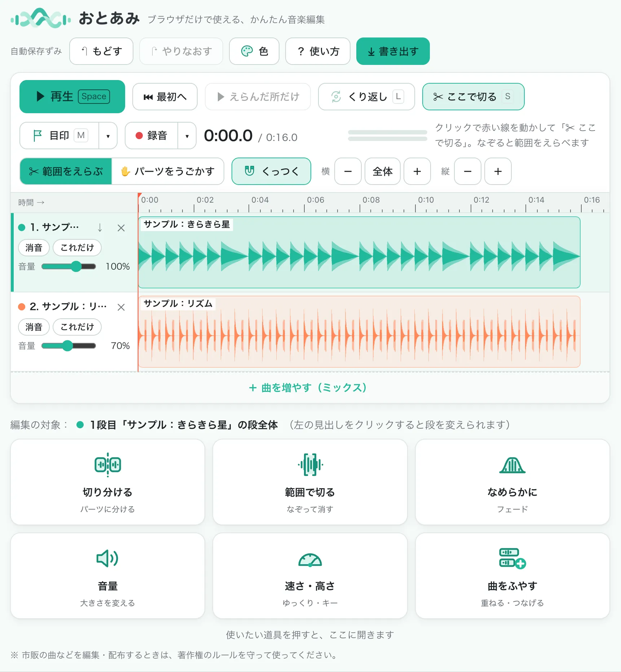The height and width of the screenshot is (672, 621).
Task: Zoom in horizontally with 横 plus
Action: pos(417,171)
